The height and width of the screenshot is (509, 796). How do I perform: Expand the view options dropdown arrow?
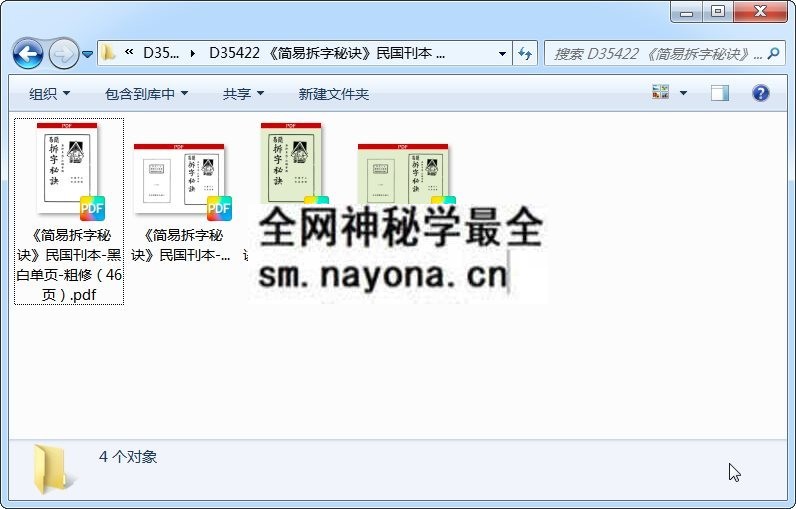click(683, 93)
